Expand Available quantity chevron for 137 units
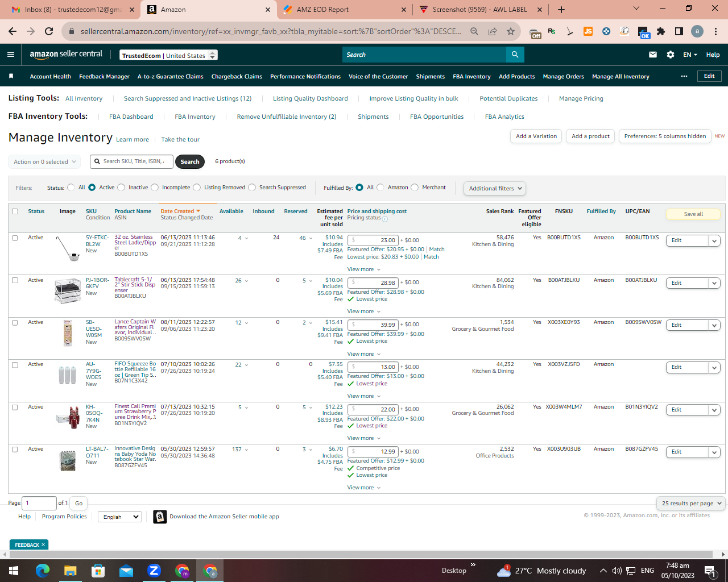This screenshot has width=728, height=582. 246,450
